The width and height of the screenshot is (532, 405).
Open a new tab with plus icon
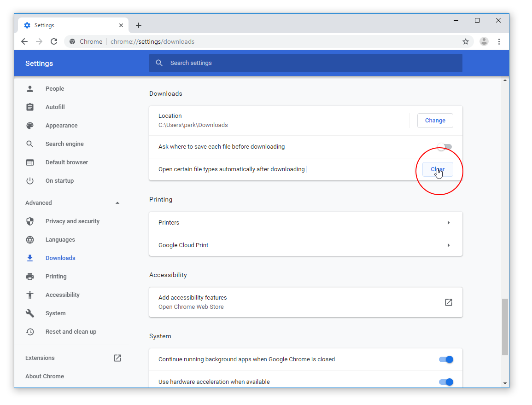point(139,25)
